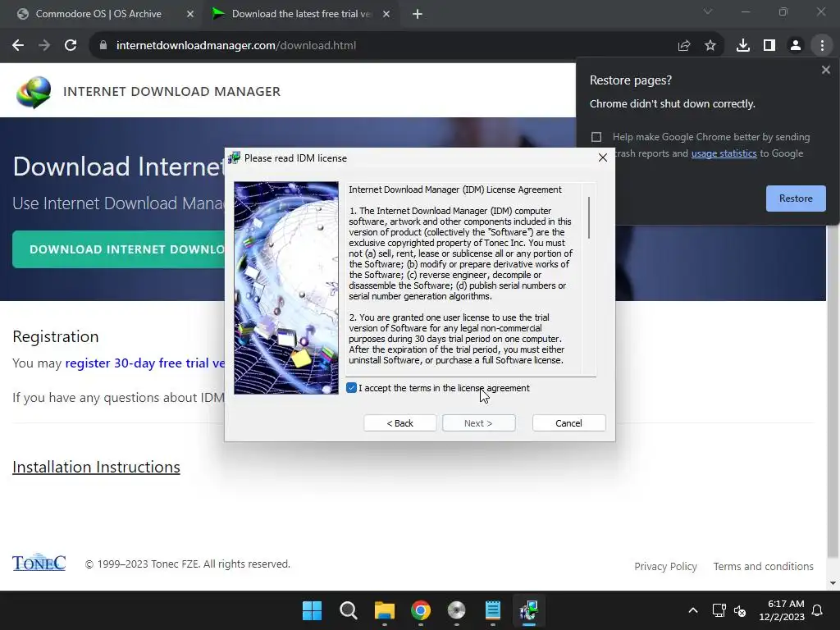Open a new Chrome tab
Viewport: 840px width, 630px height.
pos(418,14)
